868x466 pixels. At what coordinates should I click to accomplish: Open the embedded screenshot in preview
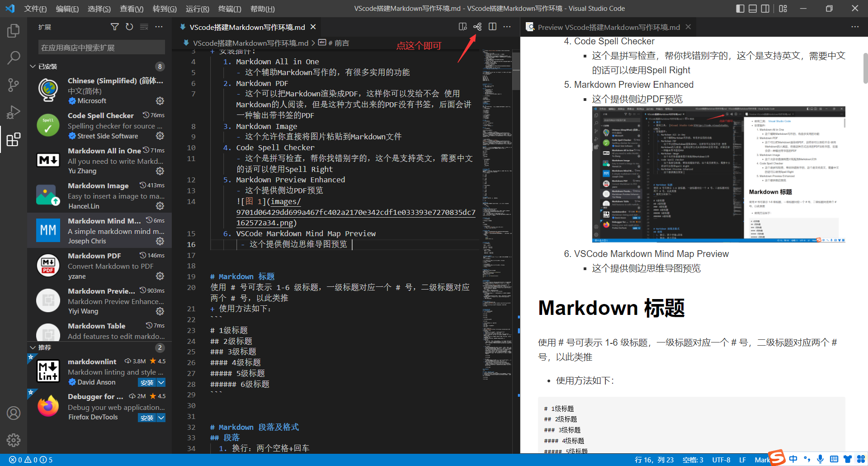click(718, 175)
